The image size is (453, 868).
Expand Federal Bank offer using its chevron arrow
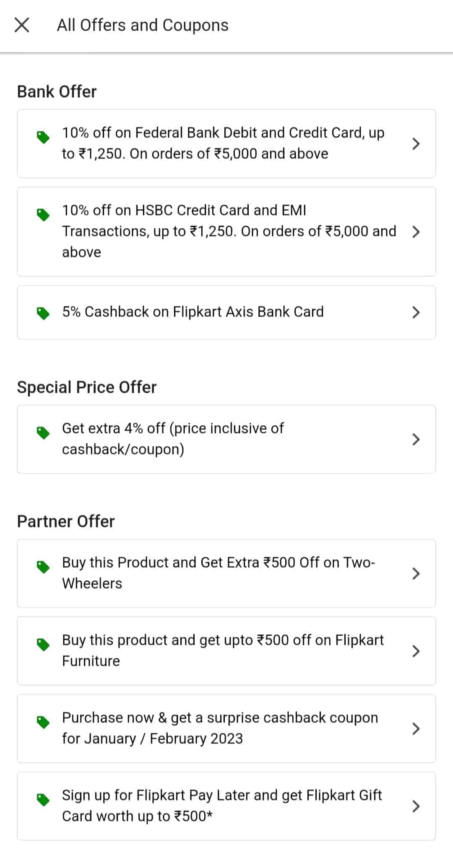pyautogui.click(x=416, y=144)
